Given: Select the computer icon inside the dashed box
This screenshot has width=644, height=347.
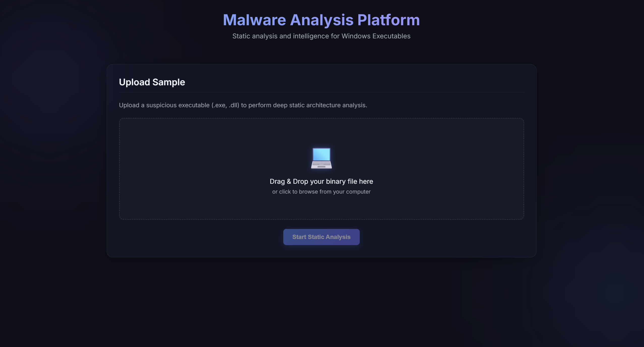Looking at the screenshot, I should pos(321,158).
